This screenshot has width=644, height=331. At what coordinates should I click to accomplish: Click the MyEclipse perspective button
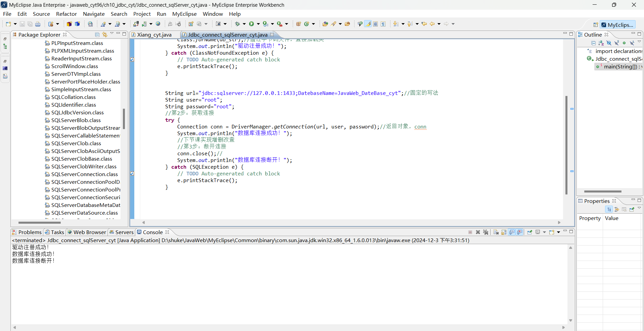pyautogui.click(x=617, y=25)
